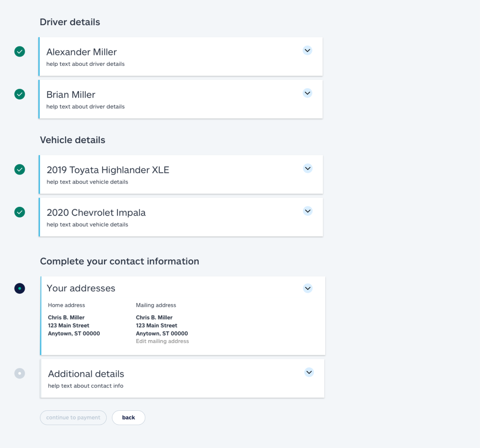Click the 2019 Toyata Highlander XLE title

(108, 170)
